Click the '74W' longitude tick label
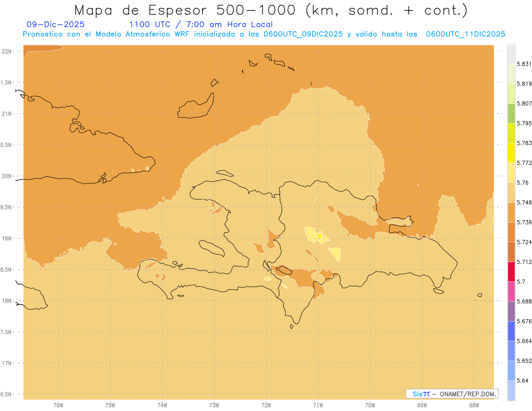 (x=162, y=405)
